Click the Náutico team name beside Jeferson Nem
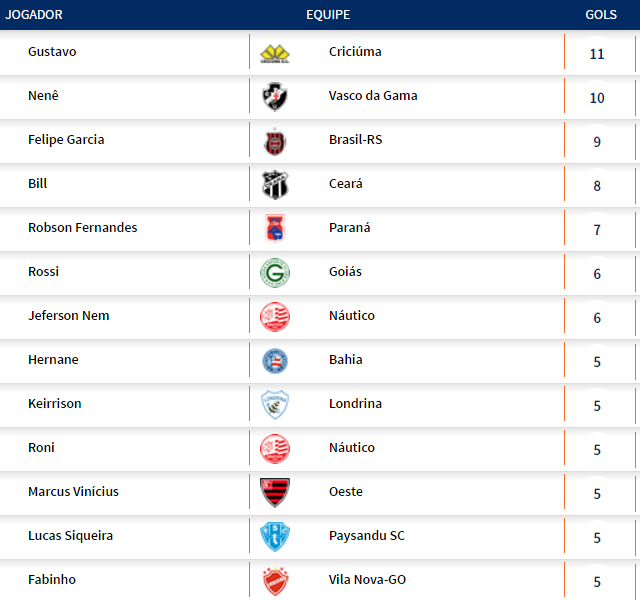 [352, 316]
